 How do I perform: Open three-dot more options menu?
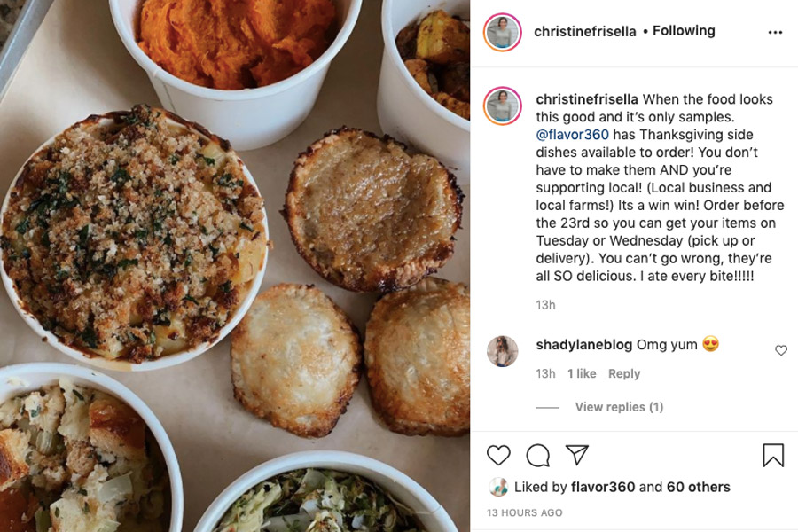pos(775,33)
